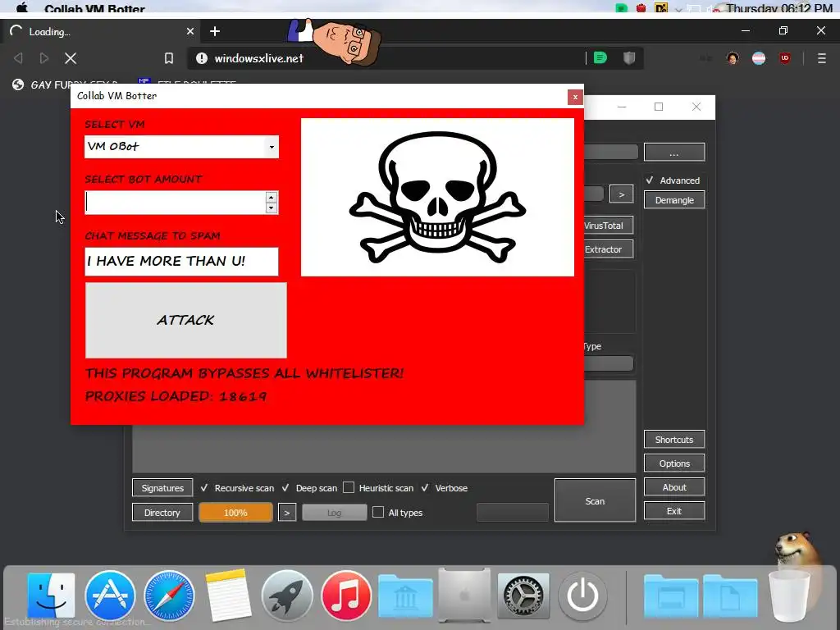Click the green chat icon in address bar
The width and height of the screenshot is (840, 630).
(x=600, y=58)
